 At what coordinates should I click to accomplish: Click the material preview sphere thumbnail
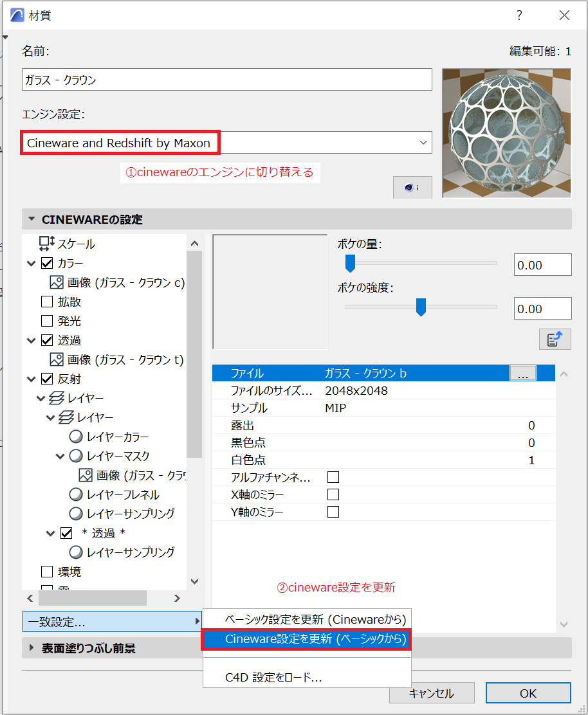coord(507,132)
